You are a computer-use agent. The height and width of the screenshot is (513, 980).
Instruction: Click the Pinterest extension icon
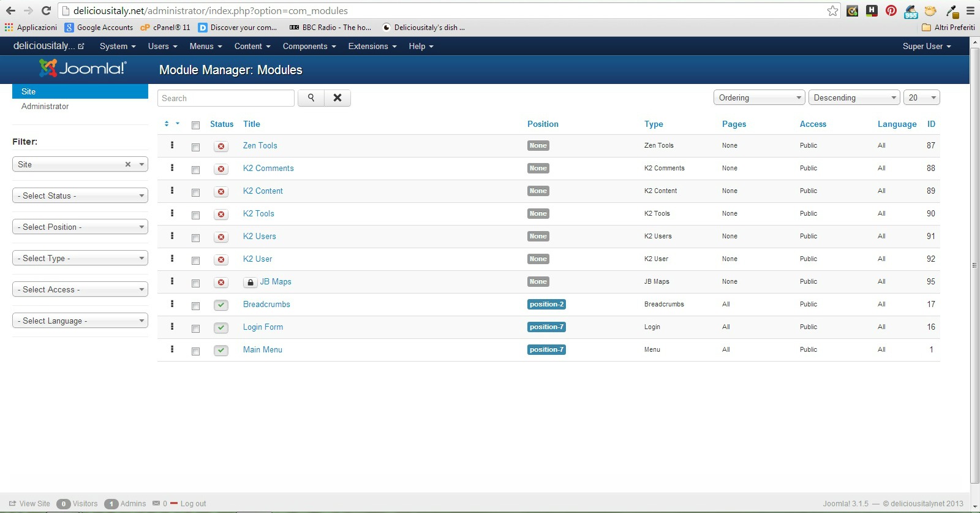click(x=891, y=10)
